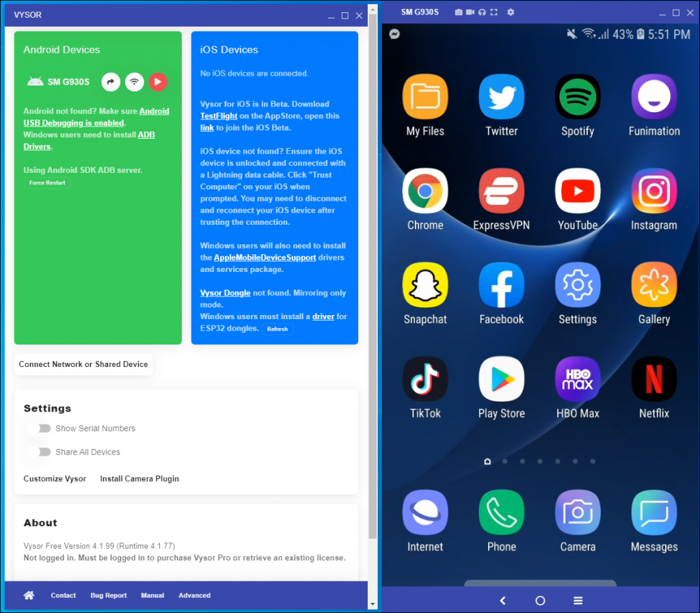Open the YouTube app on the phone
The image size is (700, 613).
(x=578, y=191)
